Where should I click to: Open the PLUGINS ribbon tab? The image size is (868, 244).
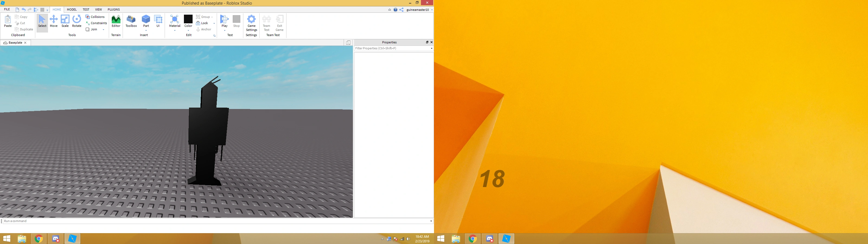pyautogui.click(x=114, y=9)
